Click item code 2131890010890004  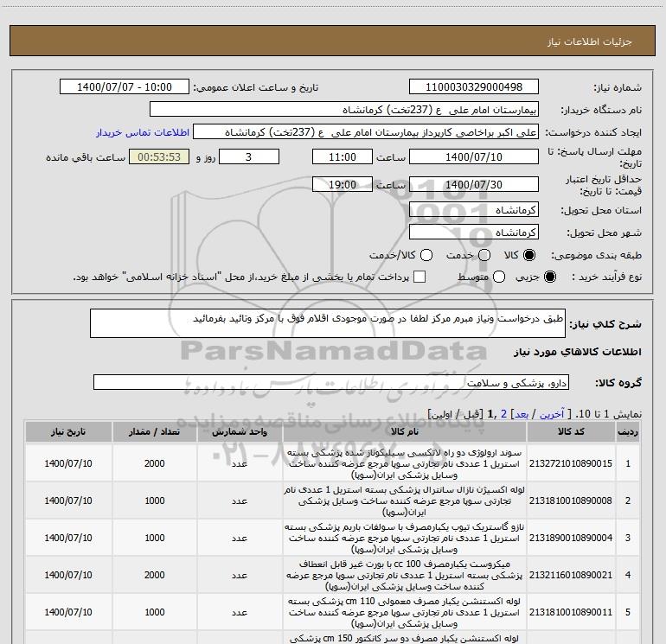coord(571,538)
